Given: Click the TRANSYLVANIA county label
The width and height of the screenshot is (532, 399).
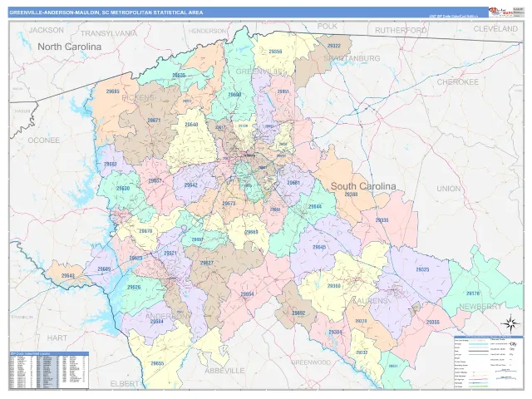Looking at the screenshot, I should (x=109, y=33).
